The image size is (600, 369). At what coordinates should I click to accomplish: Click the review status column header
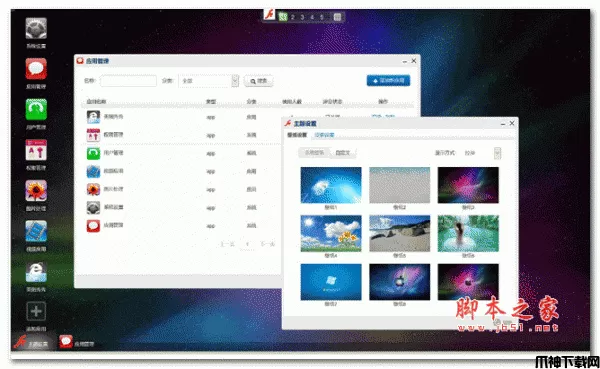(x=332, y=101)
